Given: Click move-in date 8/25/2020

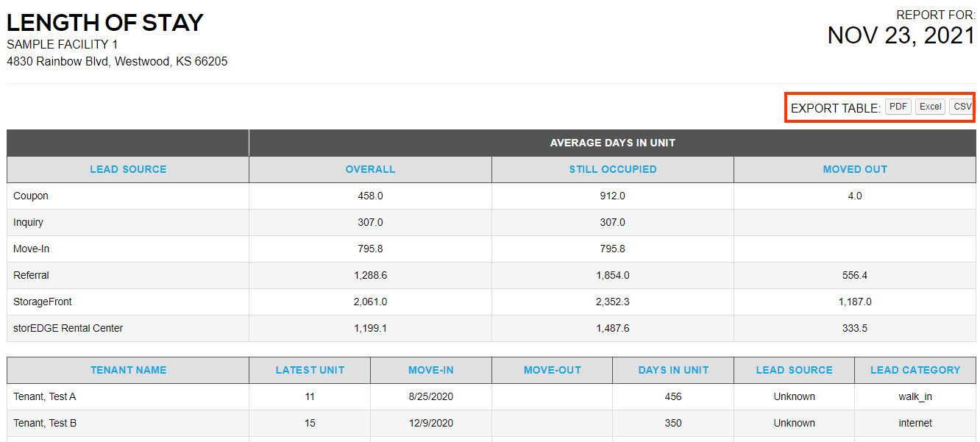Looking at the screenshot, I should [431, 397].
